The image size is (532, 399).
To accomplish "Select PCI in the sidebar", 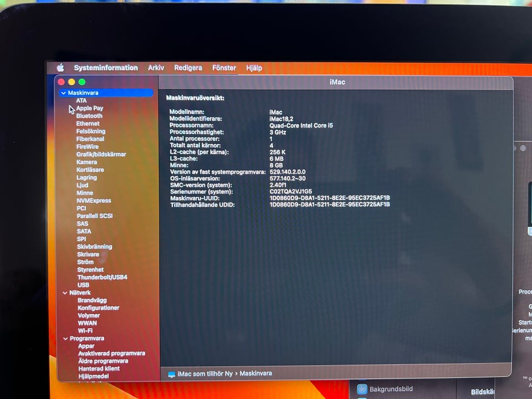I will tap(81, 208).
